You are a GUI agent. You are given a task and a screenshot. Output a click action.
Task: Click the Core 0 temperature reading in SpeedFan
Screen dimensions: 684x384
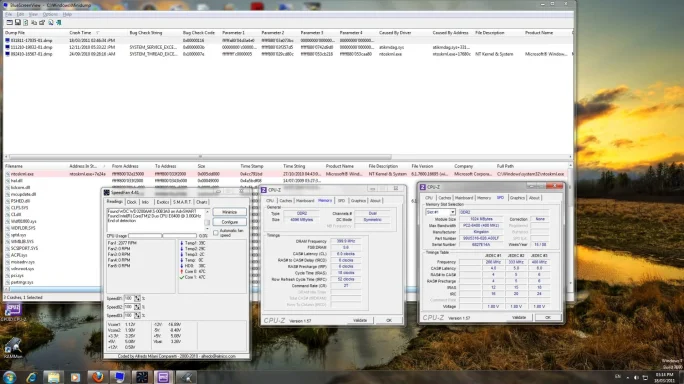[x=193, y=271]
